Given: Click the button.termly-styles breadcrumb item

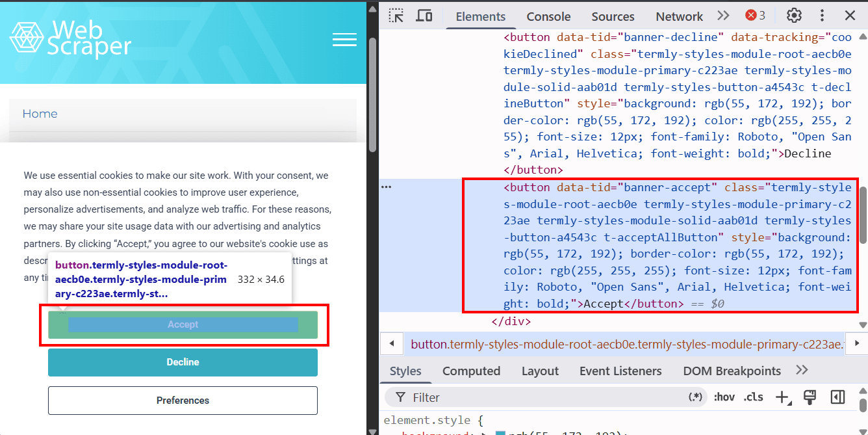Looking at the screenshot, I should [626, 345].
